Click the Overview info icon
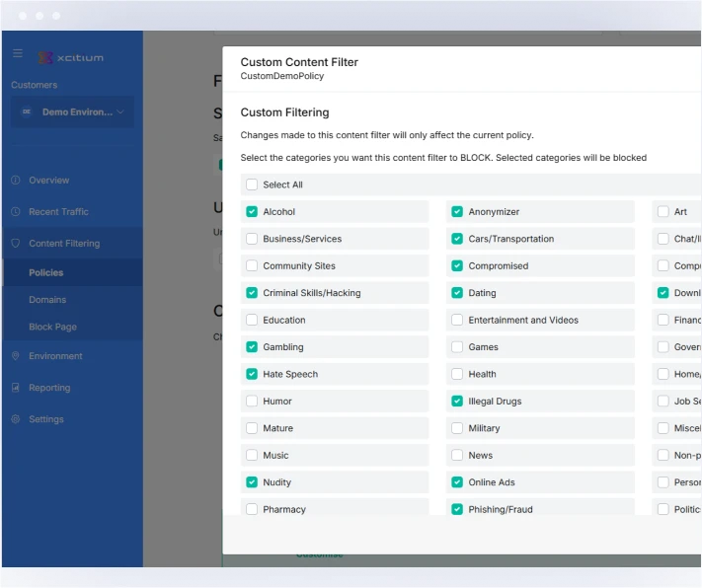 [16, 181]
